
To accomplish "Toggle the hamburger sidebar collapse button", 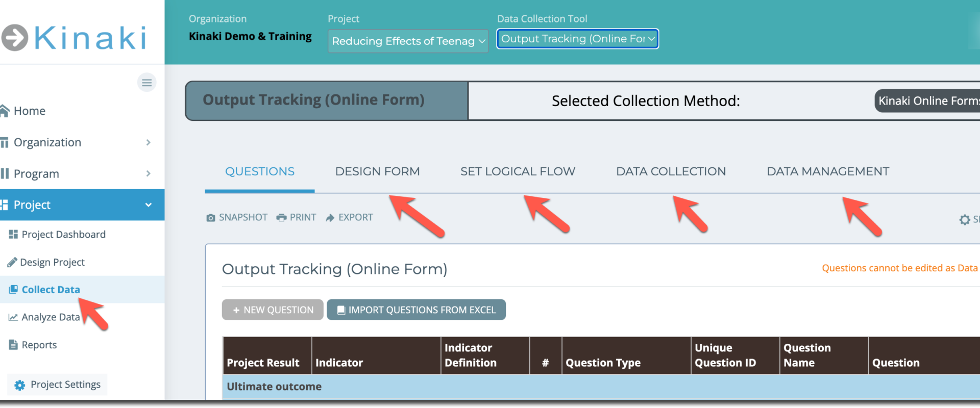I will (147, 83).
